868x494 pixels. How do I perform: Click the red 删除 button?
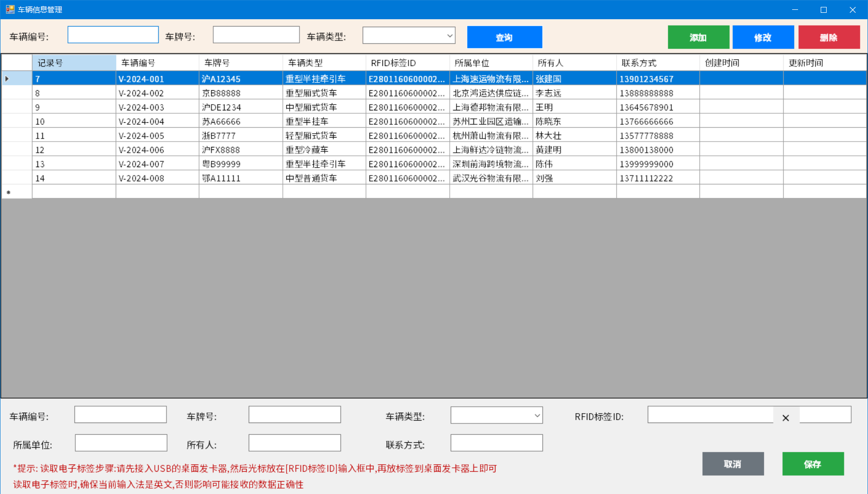click(x=829, y=37)
